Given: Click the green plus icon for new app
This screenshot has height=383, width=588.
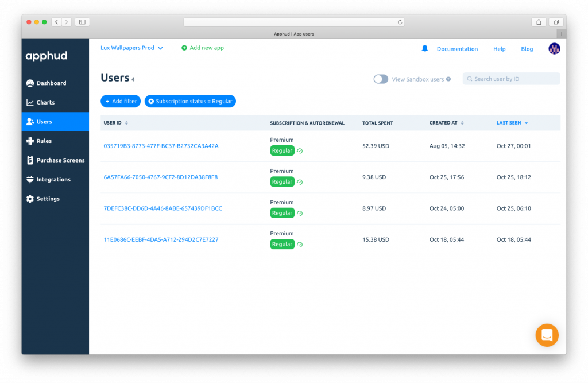Looking at the screenshot, I should pos(184,48).
